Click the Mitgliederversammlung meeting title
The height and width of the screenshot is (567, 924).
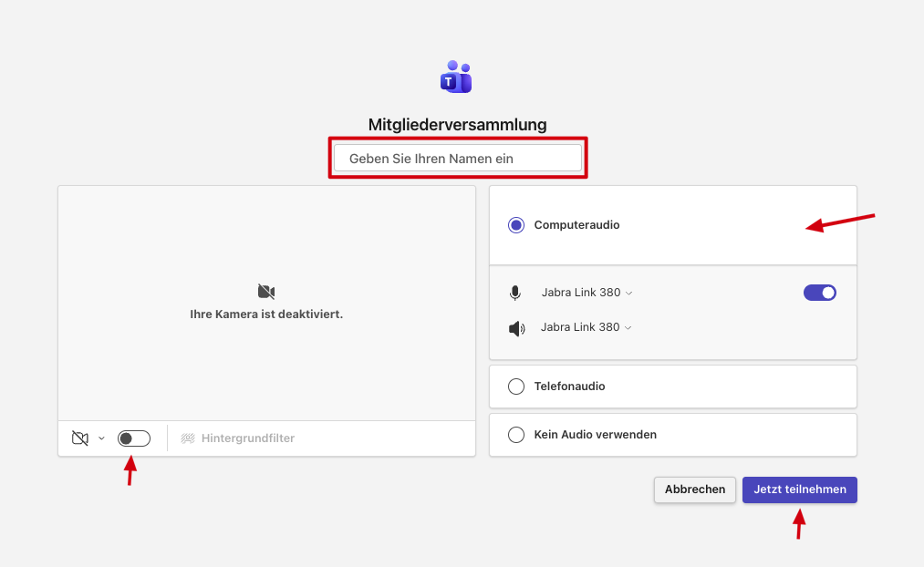click(457, 125)
